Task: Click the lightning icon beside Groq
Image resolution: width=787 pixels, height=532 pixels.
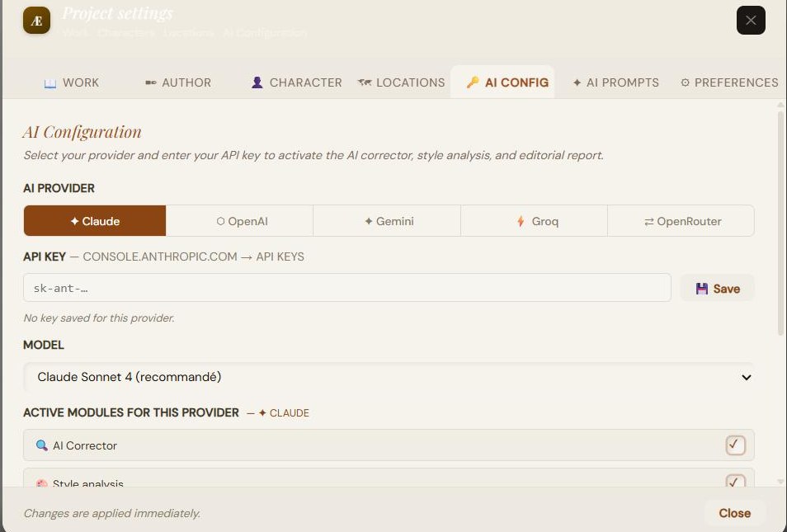Action: tap(521, 221)
